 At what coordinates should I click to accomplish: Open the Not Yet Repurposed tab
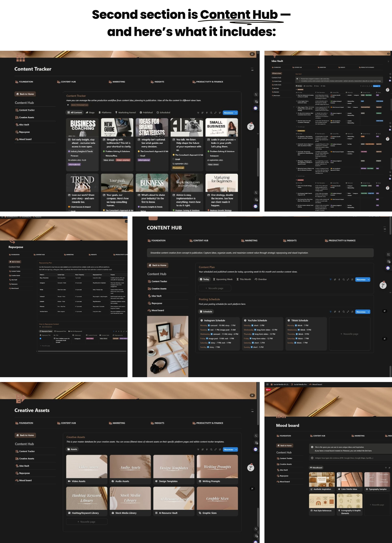tap(75, 331)
